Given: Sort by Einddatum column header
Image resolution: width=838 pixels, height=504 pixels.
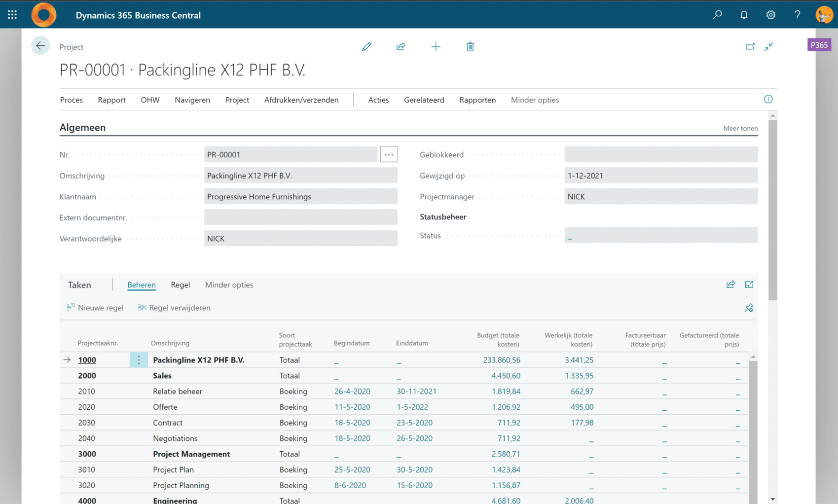Looking at the screenshot, I should click(x=412, y=343).
